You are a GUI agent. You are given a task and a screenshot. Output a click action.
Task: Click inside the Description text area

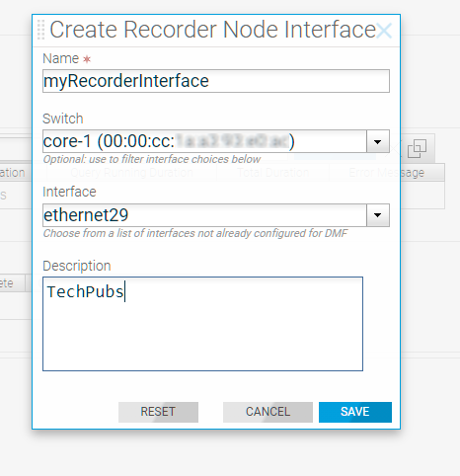[x=202, y=324]
